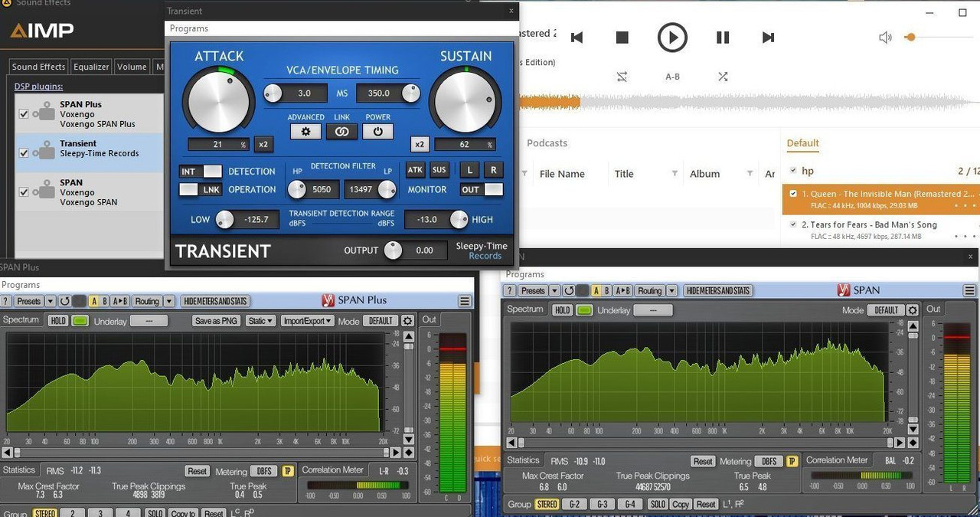Screen dimensions: 980x517
Task: Skip to the next track
Action: click(x=769, y=37)
